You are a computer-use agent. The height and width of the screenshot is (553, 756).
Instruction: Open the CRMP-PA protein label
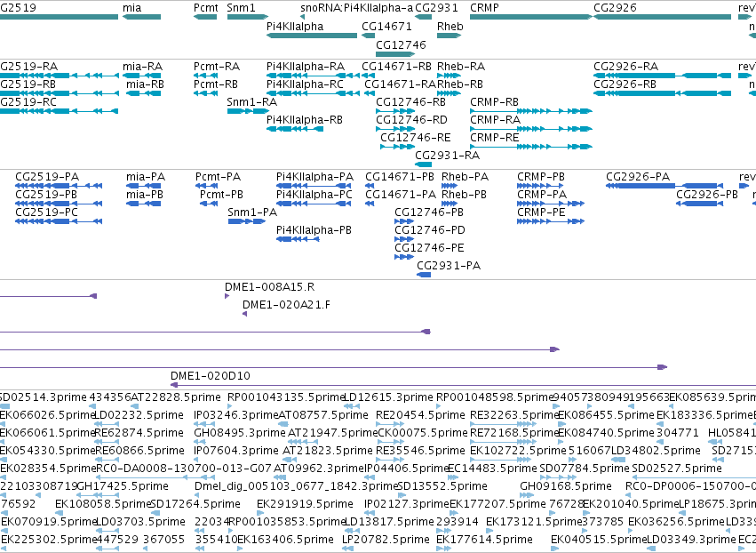click(x=541, y=195)
